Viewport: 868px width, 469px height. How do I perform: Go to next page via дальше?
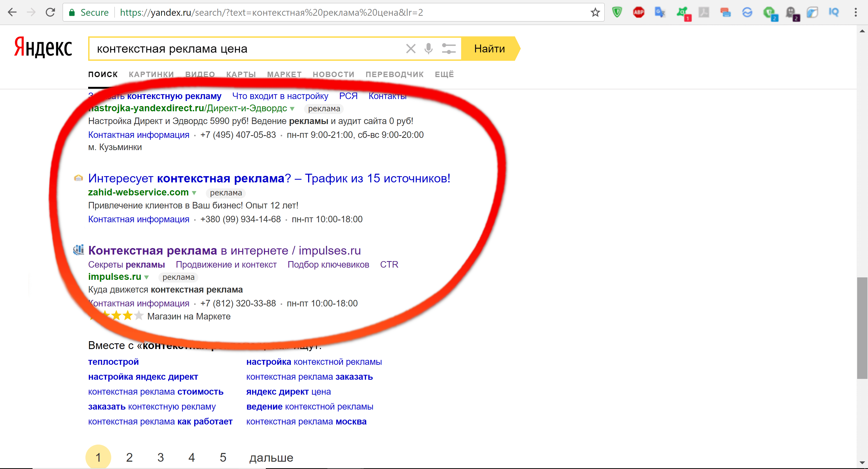tap(271, 458)
